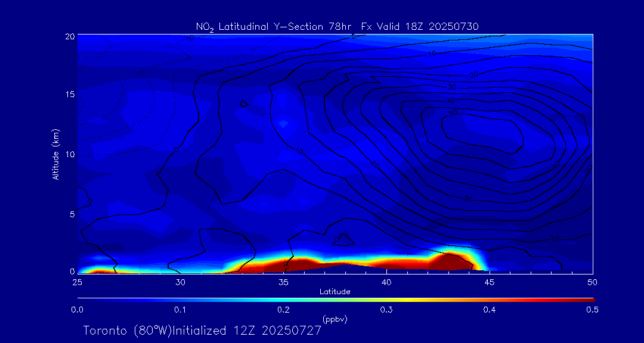This screenshot has height=343, width=644.
Task: Click the latitude 40 tick label
Action: [x=386, y=281]
